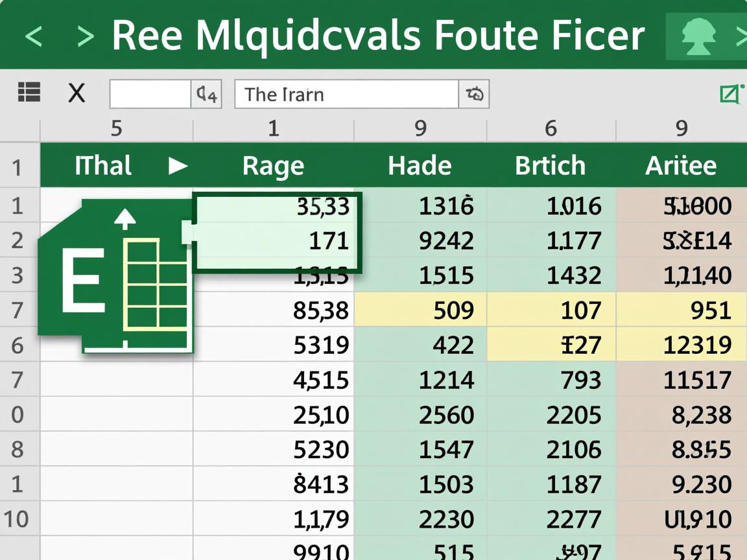Screen dimensions: 747x560
Task: Expand the IThal column header arrow
Action: pos(178,166)
